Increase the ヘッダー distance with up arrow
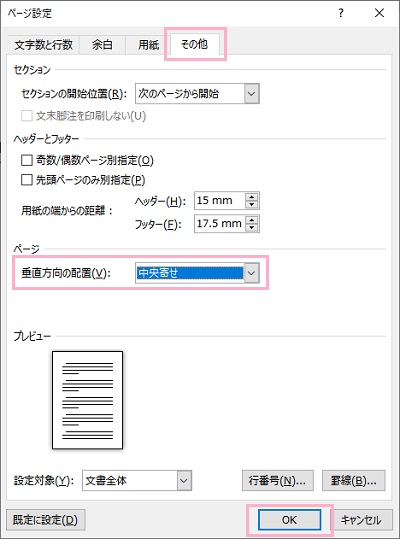This screenshot has height=539, width=400. click(252, 197)
